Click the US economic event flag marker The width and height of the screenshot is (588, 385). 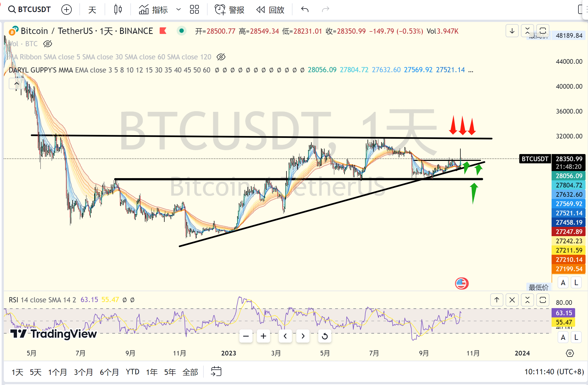point(462,283)
